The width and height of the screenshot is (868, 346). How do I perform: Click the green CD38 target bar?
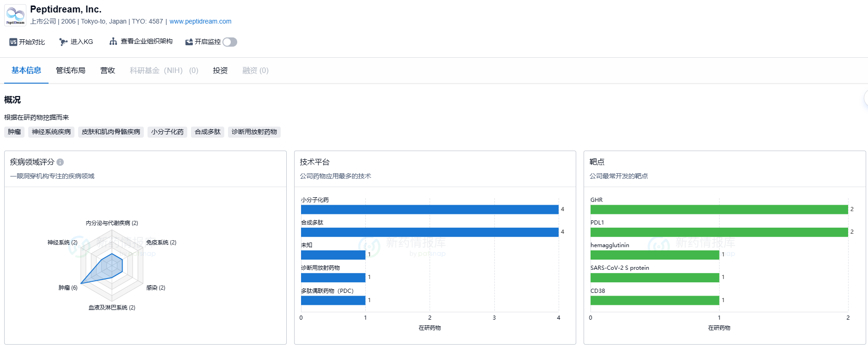pyautogui.click(x=654, y=300)
